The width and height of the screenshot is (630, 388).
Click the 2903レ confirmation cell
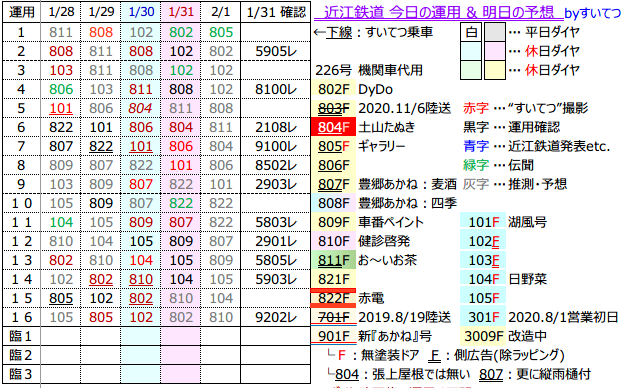pos(276,184)
